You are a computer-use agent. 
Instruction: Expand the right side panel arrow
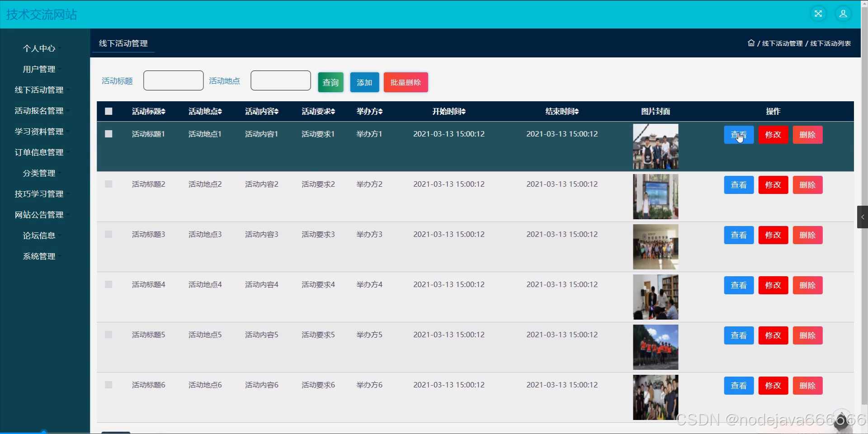[862, 217]
